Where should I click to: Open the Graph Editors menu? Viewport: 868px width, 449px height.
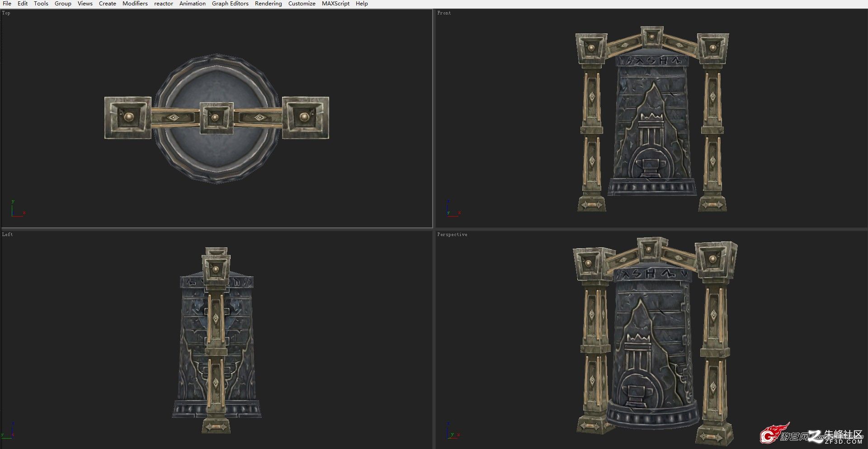(230, 4)
